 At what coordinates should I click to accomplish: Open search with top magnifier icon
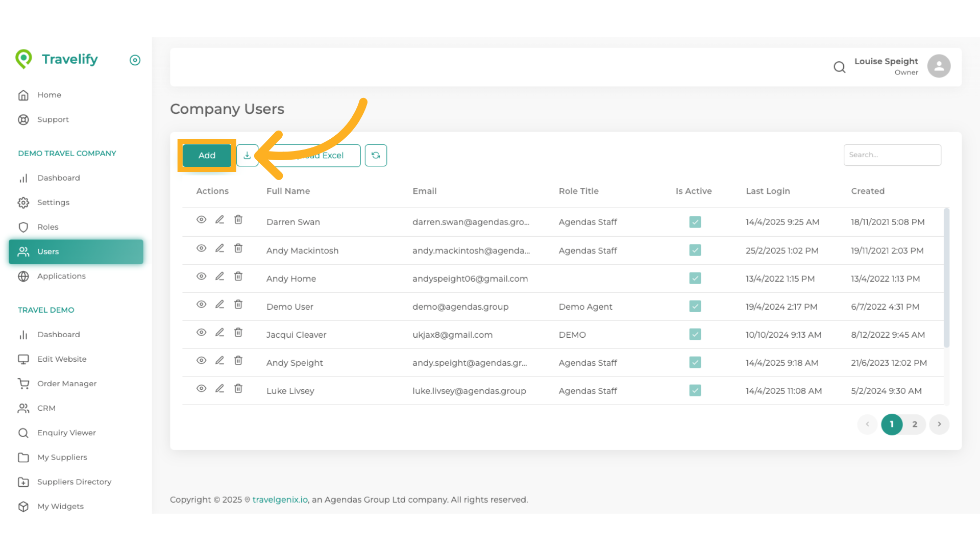point(839,67)
